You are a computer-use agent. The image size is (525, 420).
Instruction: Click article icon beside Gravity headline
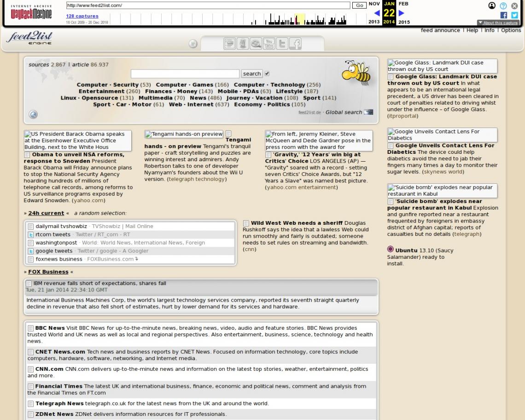(x=268, y=155)
